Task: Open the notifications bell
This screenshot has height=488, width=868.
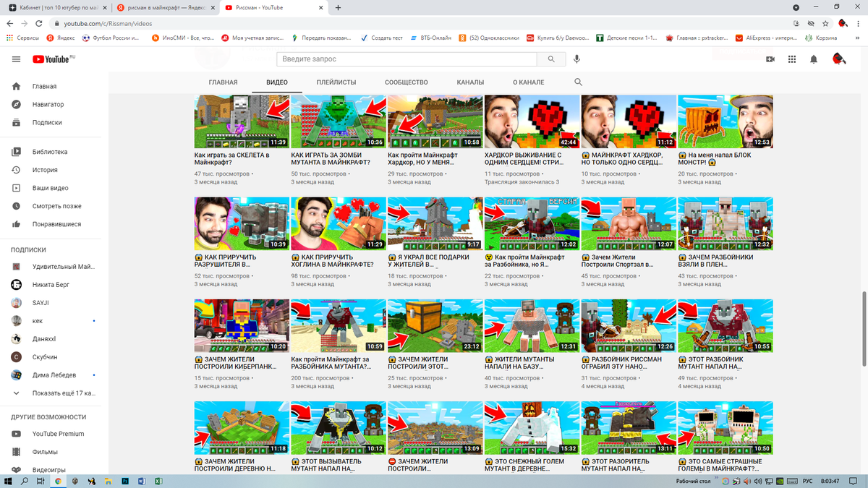Action: click(814, 59)
